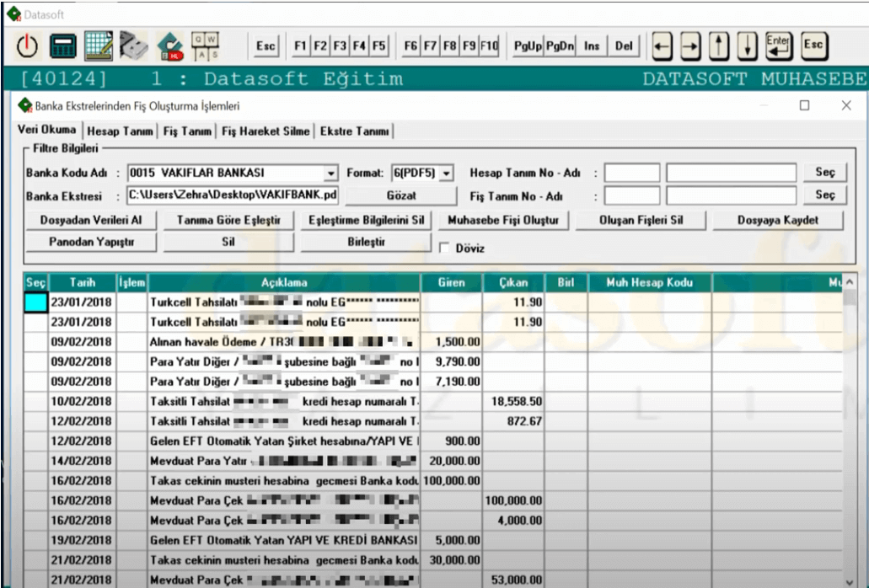Click the Banka Ekstresi file path field
The height and width of the screenshot is (588, 869).
[232, 195]
